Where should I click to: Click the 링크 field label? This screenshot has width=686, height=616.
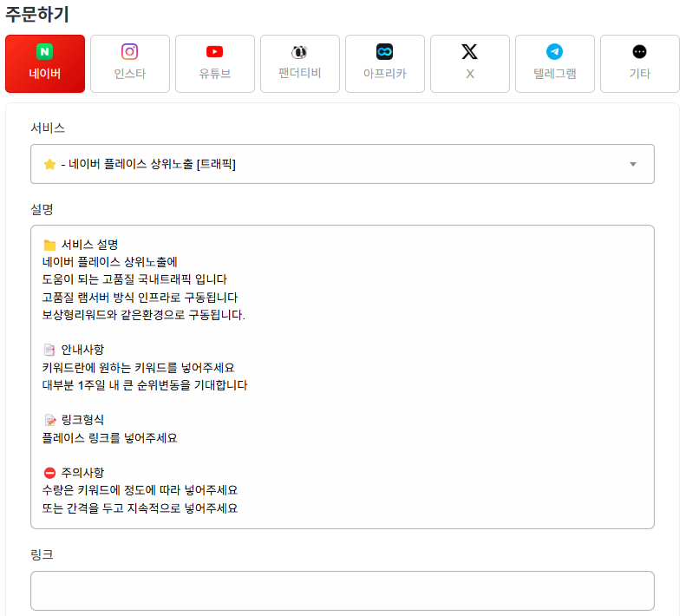42,554
